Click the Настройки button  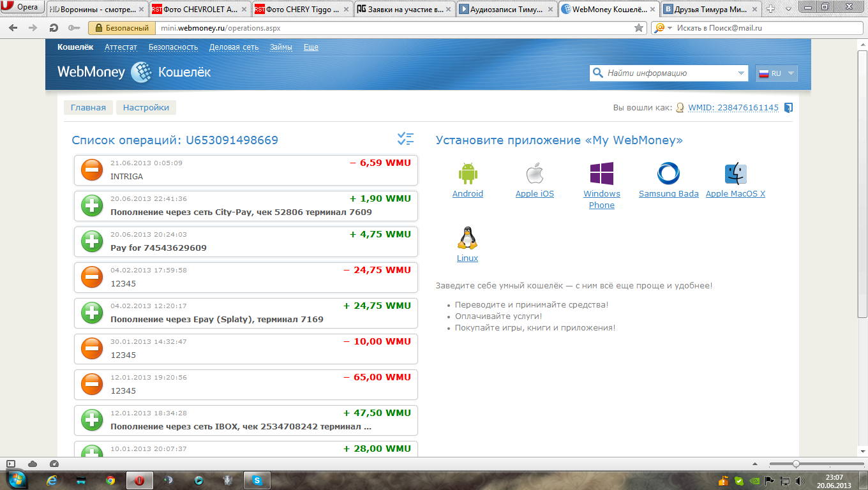tap(146, 108)
